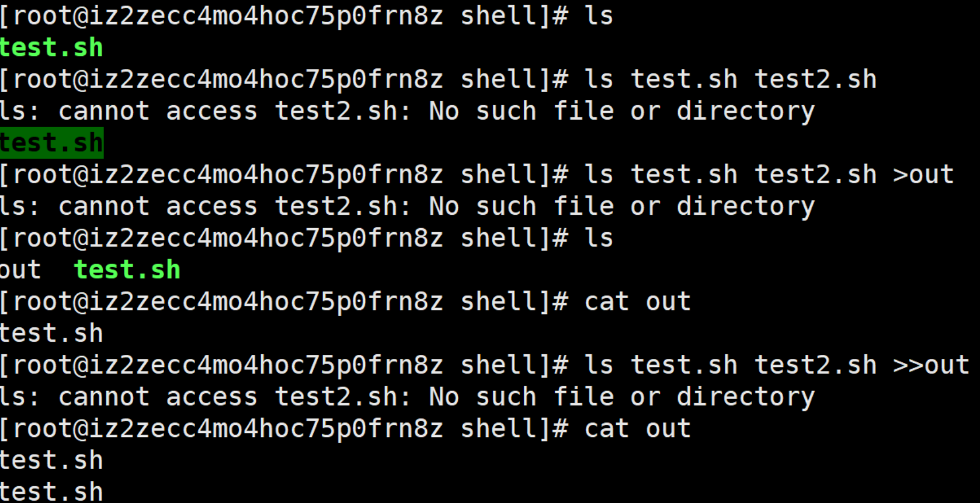
Task: Click white test.sh output under first cat out
Action: (x=51, y=334)
